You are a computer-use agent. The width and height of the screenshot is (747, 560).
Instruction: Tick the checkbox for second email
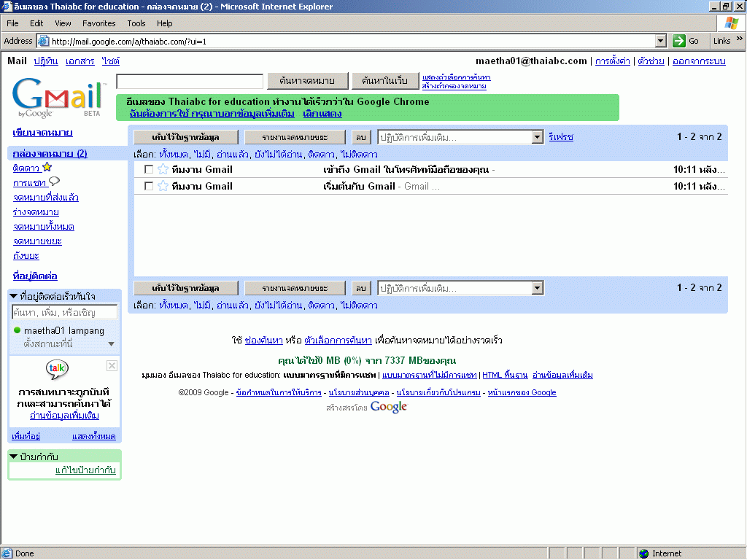pos(149,186)
